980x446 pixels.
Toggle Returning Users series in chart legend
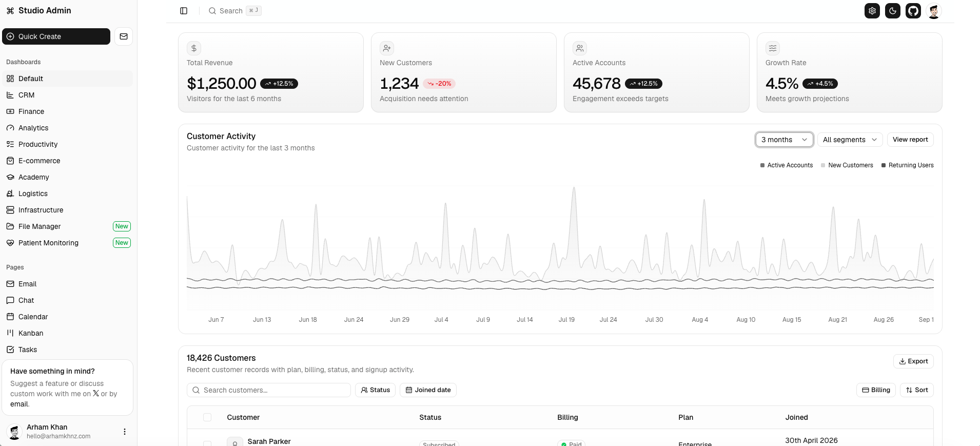[908, 165]
